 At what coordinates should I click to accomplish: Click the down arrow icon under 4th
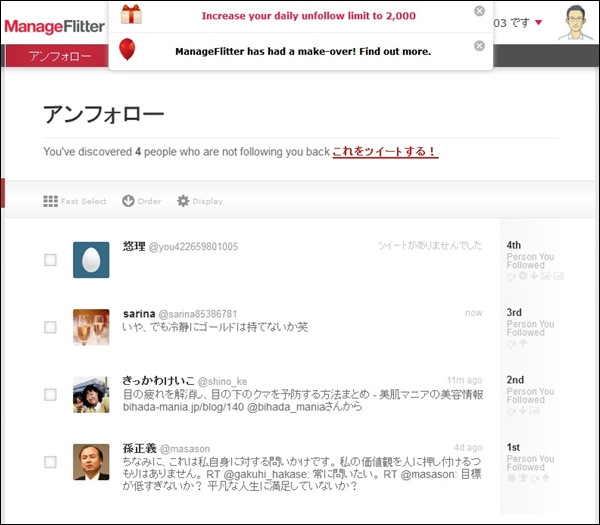(x=534, y=276)
